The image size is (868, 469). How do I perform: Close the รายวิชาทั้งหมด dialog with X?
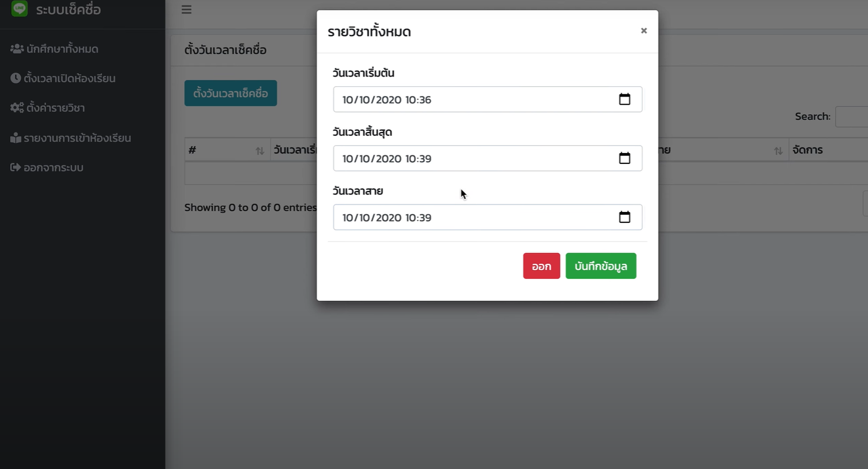(643, 31)
